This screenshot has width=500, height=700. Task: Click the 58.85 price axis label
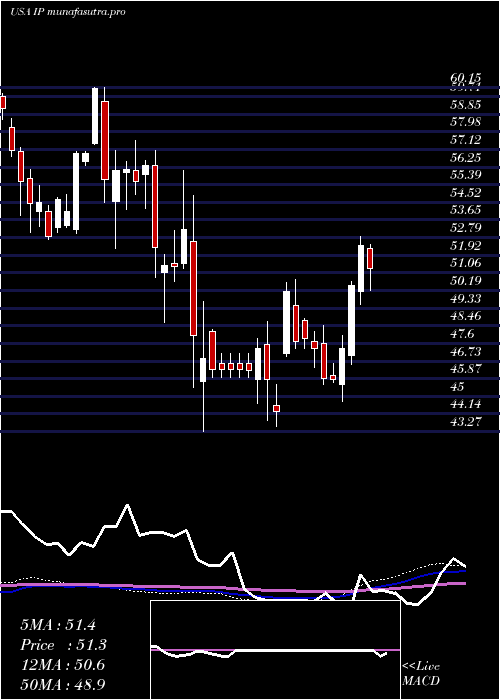(465, 105)
